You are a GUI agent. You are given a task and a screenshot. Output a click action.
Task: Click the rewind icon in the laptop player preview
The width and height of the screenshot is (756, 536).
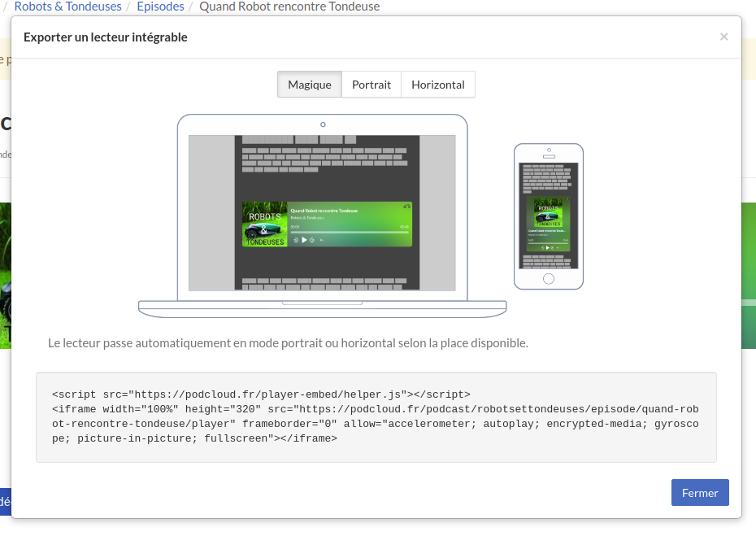pyautogui.click(x=296, y=240)
